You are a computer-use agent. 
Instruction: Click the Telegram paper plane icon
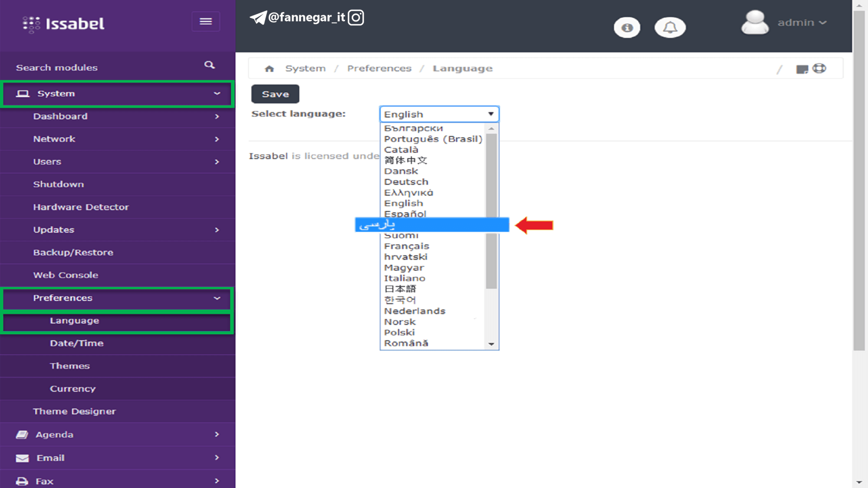pyautogui.click(x=258, y=17)
